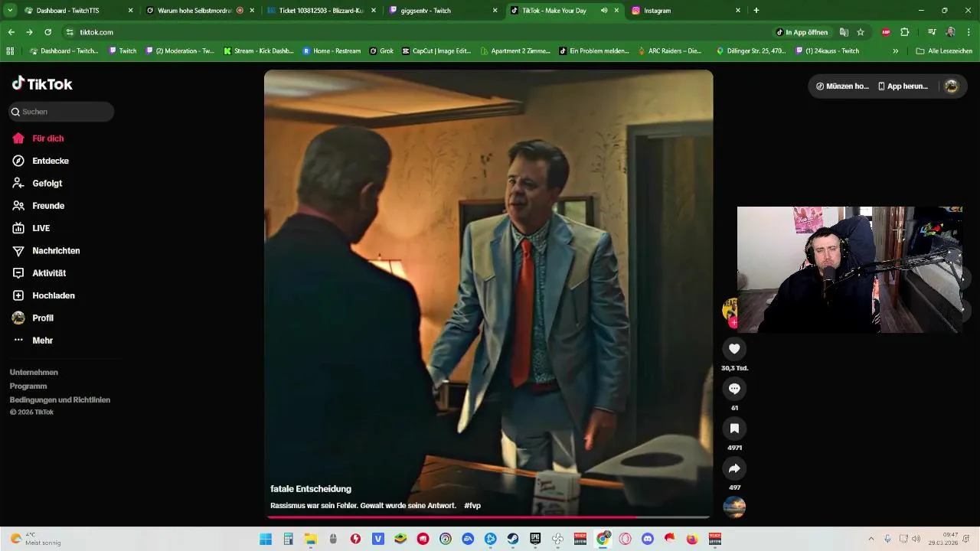980x551 pixels.
Task: Open Home - Restream bookmark
Action: [x=332, y=51]
